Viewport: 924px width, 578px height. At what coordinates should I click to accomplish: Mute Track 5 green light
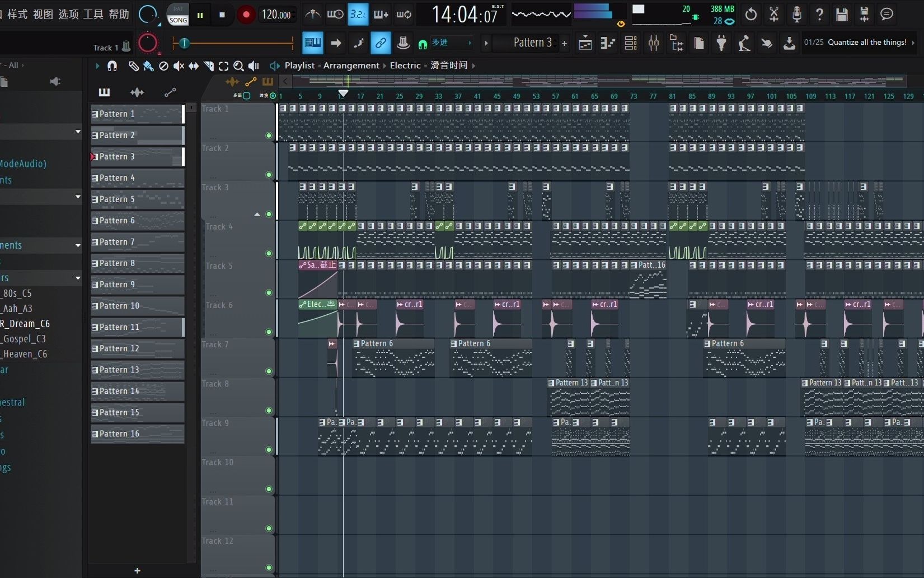pos(269,292)
